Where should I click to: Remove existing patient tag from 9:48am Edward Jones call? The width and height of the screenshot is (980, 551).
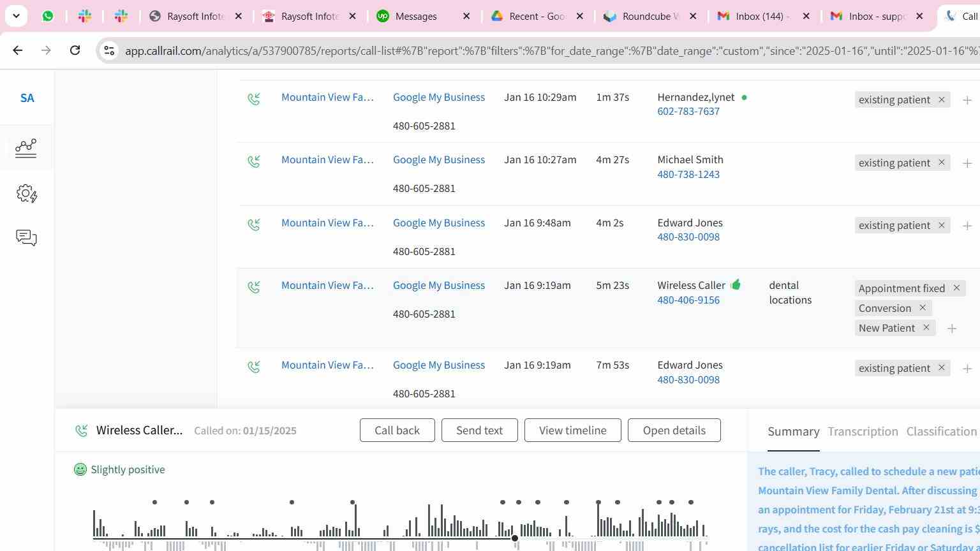pos(941,225)
